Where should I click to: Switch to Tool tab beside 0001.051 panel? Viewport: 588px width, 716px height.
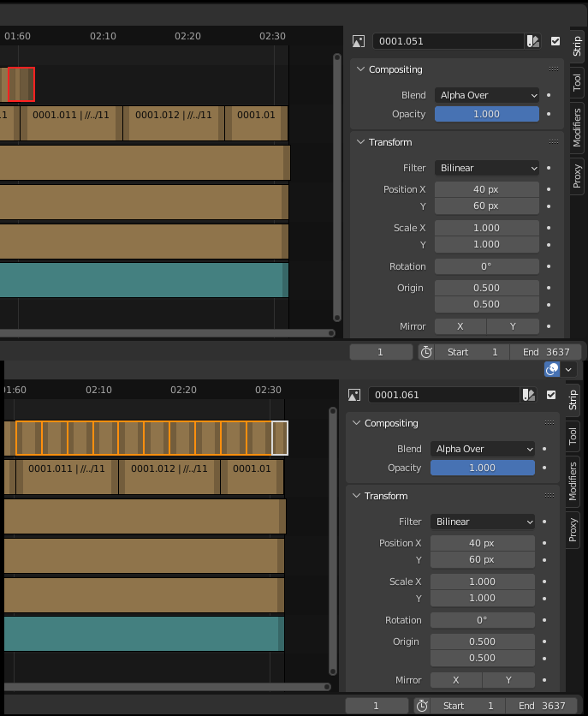(x=577, y=83)
